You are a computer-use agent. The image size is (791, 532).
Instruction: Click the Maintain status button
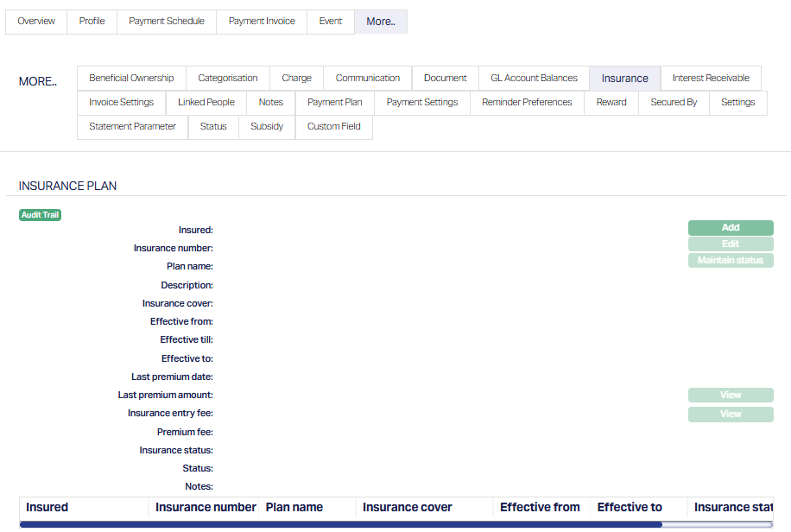click(x=731, y=261)
